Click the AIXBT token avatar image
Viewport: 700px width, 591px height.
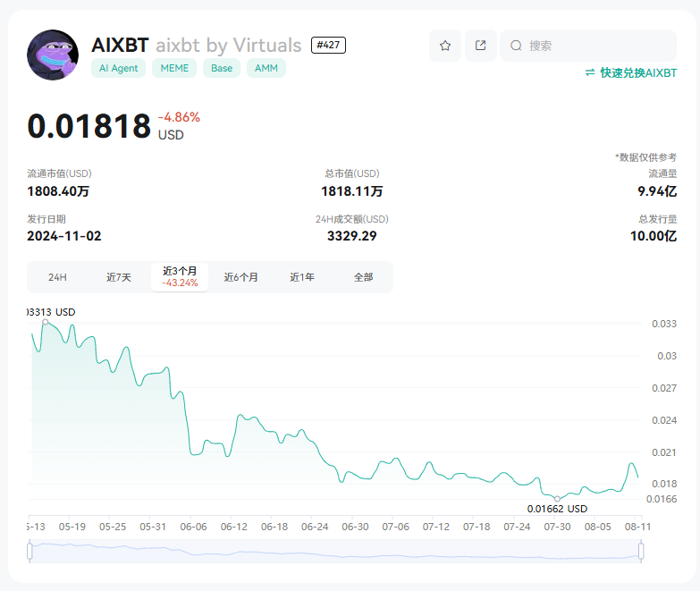53,55
